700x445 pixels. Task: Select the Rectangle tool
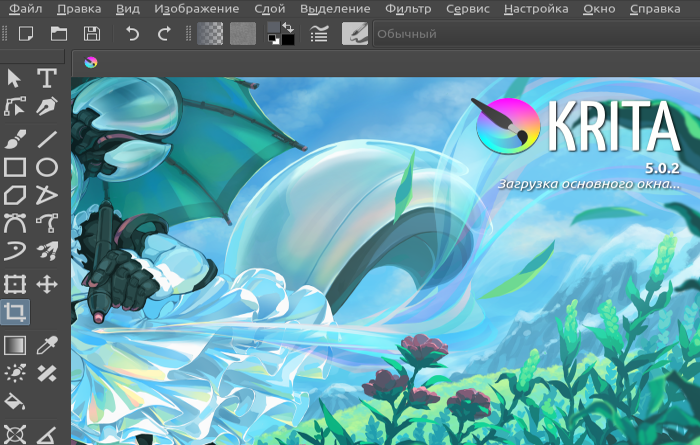14,167
